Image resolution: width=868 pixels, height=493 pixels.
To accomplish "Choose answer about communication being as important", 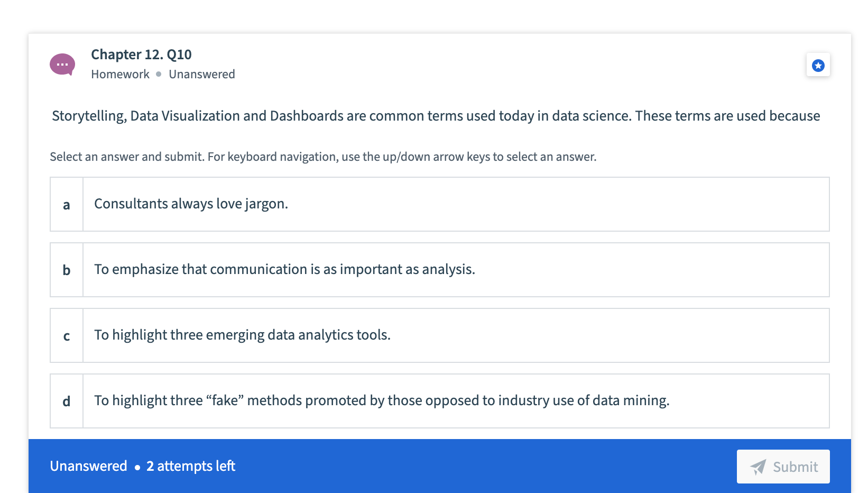I will pos(284,270).
